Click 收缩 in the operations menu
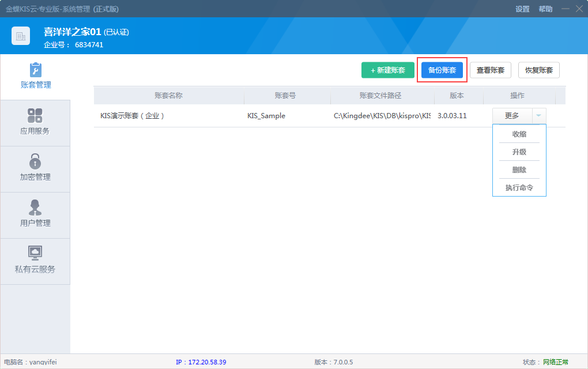The image size is (588, 369). click(x=519, y=135)
